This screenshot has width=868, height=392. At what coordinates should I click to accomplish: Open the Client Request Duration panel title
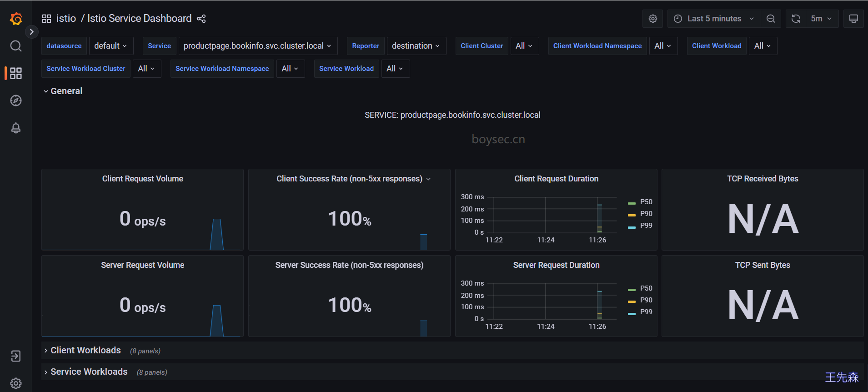click(556, 179)
